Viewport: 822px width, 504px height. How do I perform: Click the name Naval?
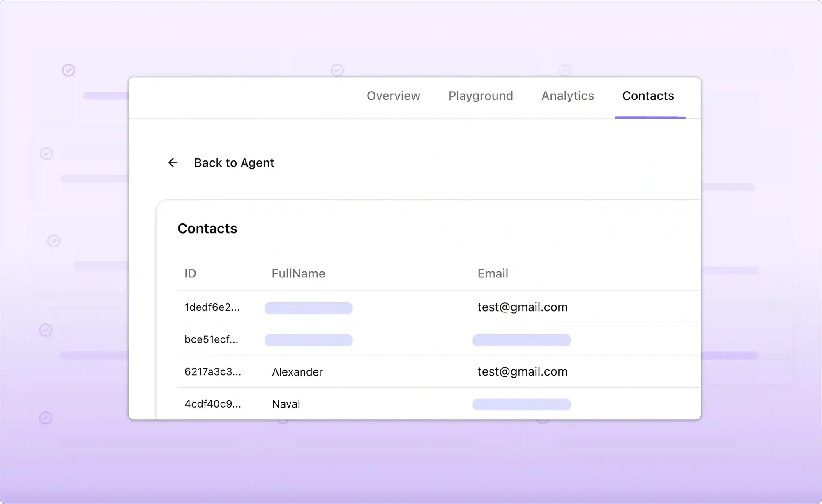[286, 404]
